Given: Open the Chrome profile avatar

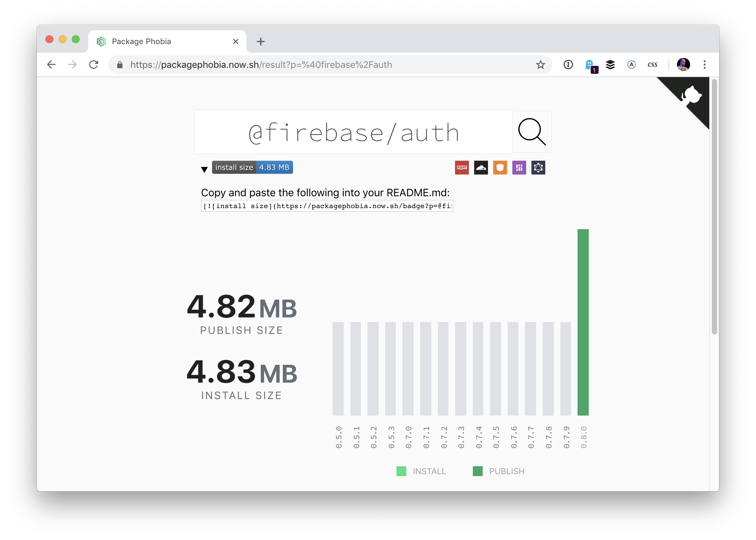Looking at the screenshot, I should (x=683, y=65).
